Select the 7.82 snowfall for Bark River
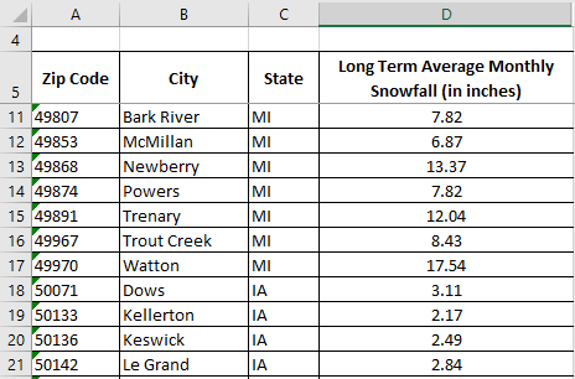 pyautogui.click(x=446, y=116)
